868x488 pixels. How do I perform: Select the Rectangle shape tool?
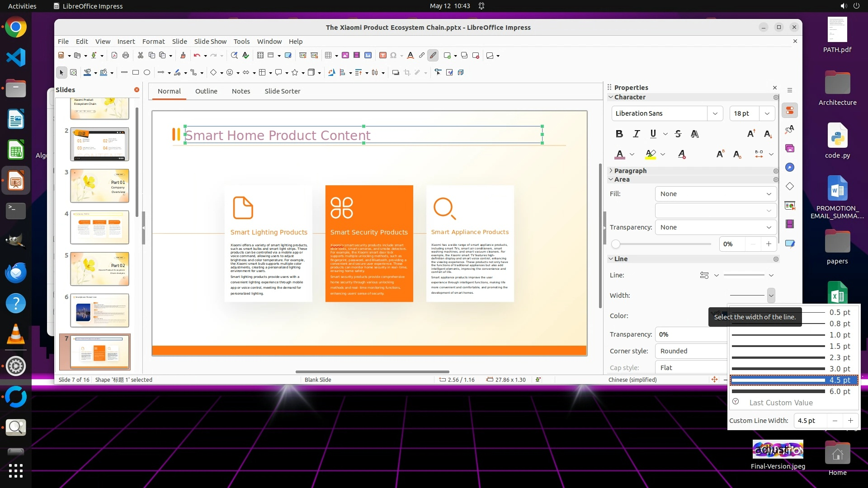135,72
